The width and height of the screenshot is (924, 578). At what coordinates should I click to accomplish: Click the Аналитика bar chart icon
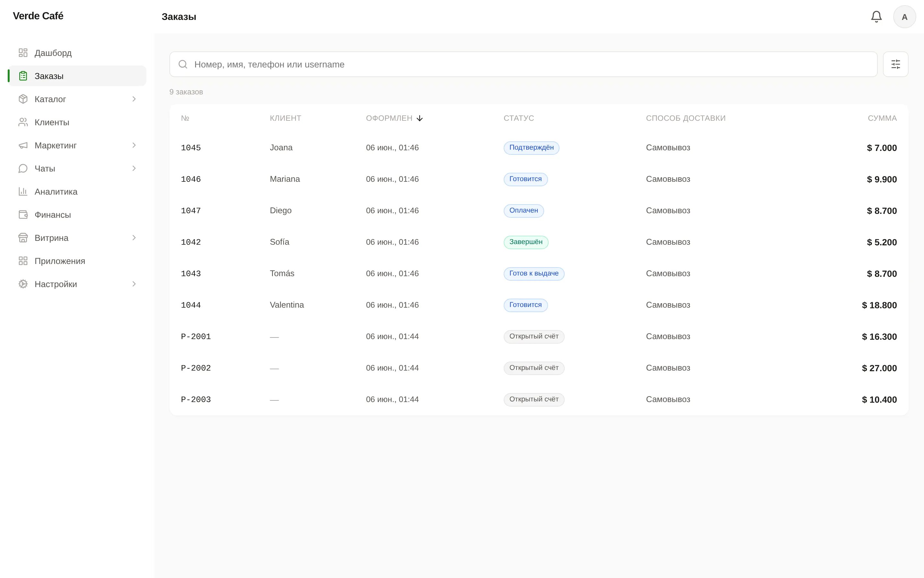coord(23,191)
